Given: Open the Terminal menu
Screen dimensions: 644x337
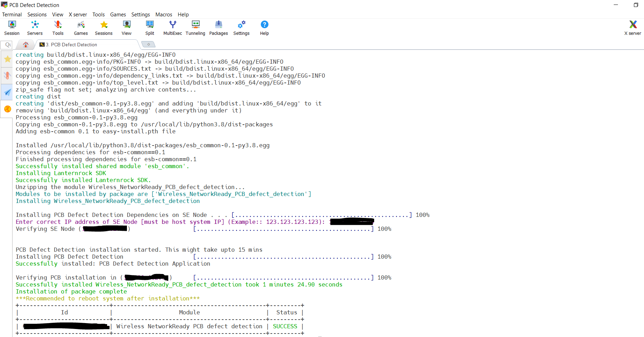Looking at the screenshot, I should pyautogui.click(x=12, y=15).
